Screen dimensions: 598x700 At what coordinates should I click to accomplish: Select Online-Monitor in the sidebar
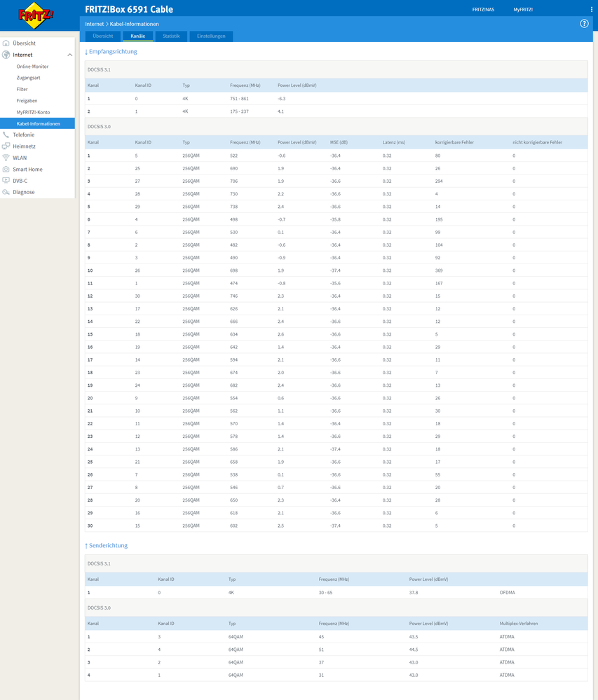[x=32, y=67]
